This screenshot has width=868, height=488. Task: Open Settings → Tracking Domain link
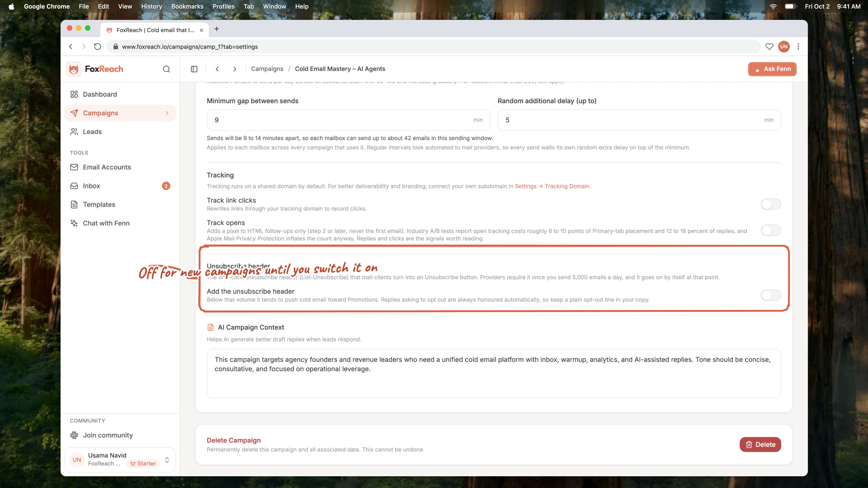[x=553, y=186]
